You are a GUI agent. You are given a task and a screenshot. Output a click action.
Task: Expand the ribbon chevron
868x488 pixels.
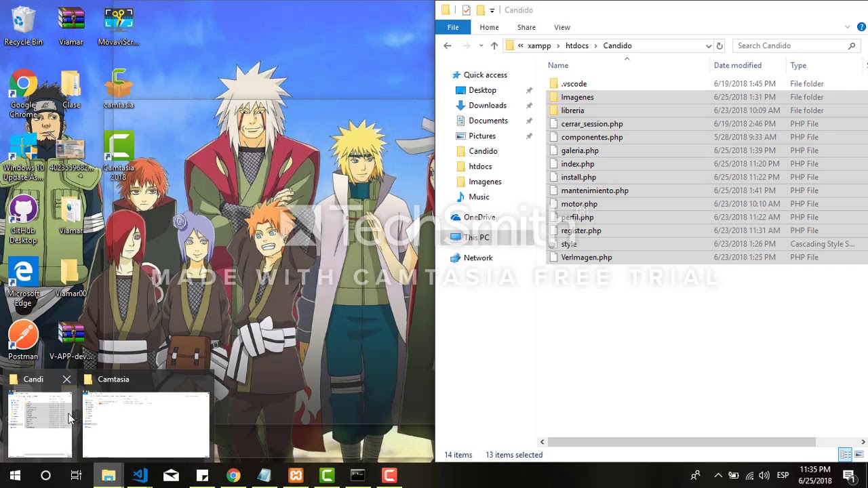(x=848, y=27)
